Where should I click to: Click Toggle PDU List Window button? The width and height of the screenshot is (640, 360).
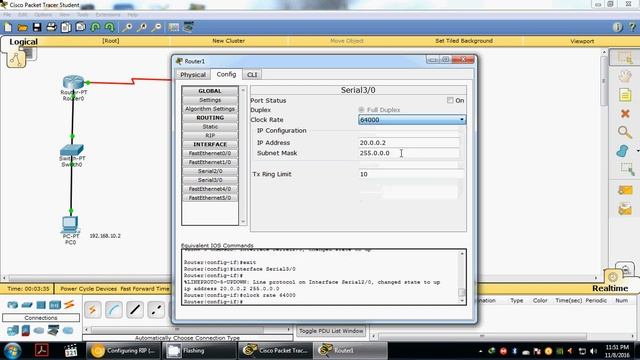pyautogui.click(x=331, y=331)
